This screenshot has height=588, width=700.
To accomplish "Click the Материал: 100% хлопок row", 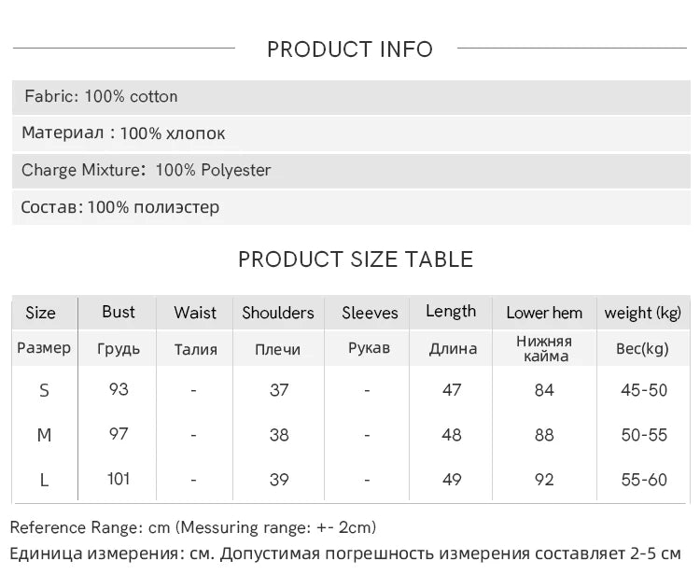I will tap(351, 133).
